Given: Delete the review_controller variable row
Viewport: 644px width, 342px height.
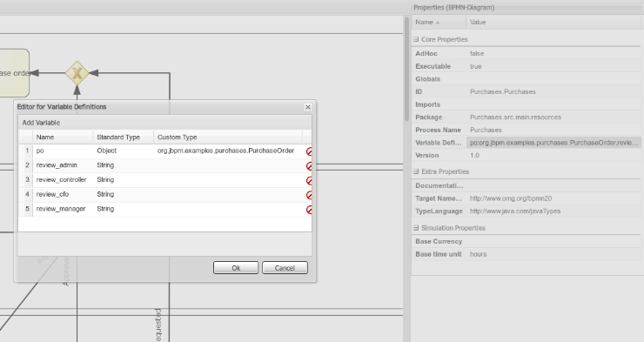Looking at the screenshot, I should 309,181.
